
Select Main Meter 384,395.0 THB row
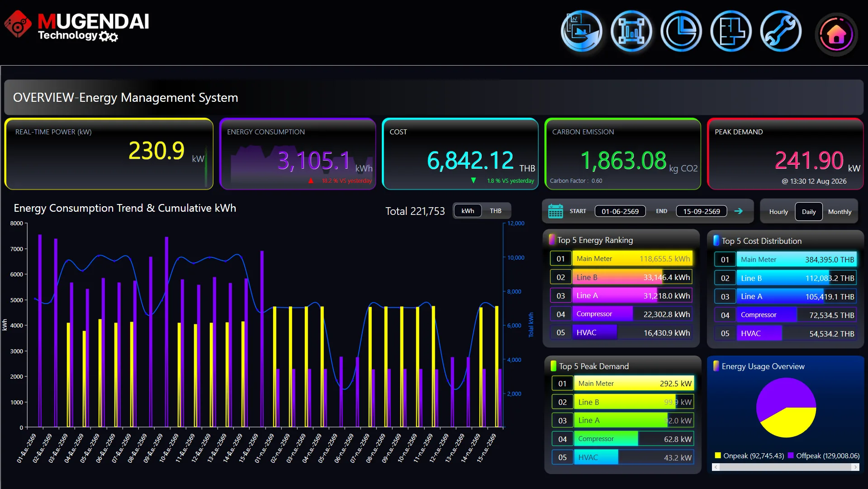(x=785, y=260)
